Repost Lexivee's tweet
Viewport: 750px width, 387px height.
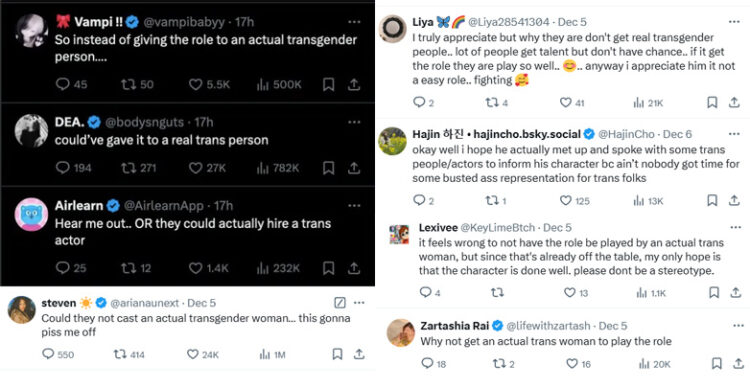coord(497,292)
